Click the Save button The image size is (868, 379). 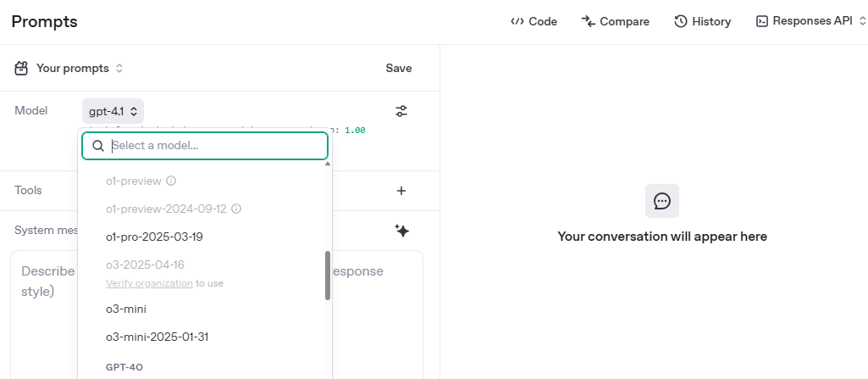click(399, 68)
